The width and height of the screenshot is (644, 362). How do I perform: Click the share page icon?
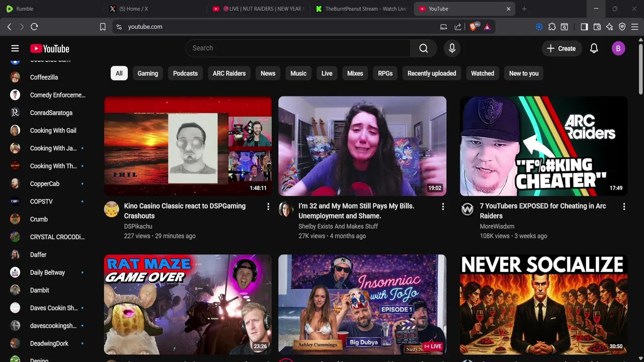(458, 27)
